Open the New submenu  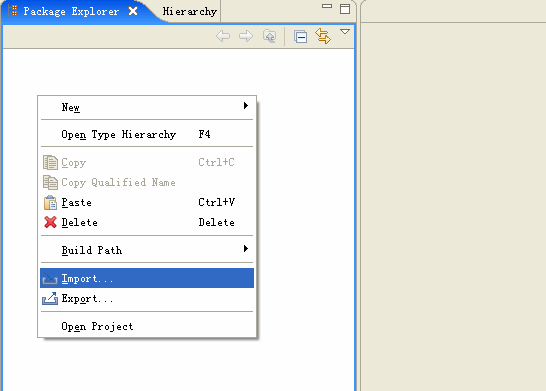[x=147, y=107]
